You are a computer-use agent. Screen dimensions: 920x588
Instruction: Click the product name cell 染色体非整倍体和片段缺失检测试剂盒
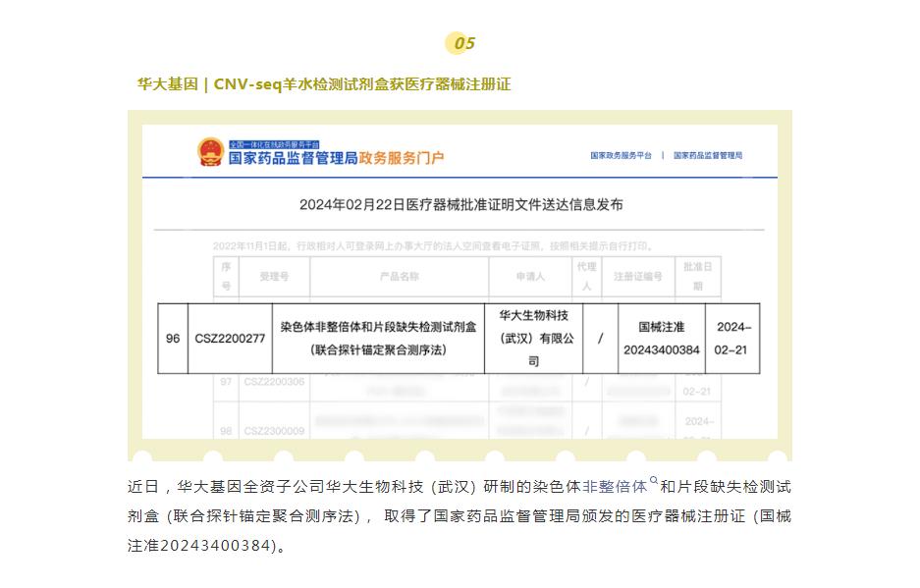(378, 339)
